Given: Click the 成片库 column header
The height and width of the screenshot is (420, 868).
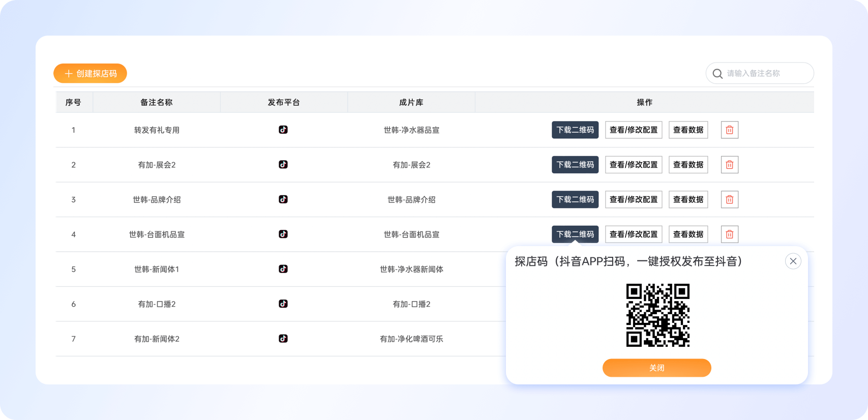Looking at the screenshot, I should click(411, 102).
